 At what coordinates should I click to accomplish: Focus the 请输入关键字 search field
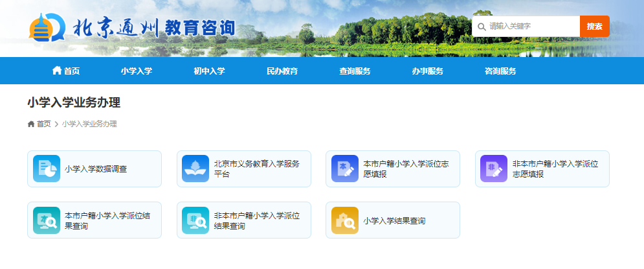click(x=526, y=27)
